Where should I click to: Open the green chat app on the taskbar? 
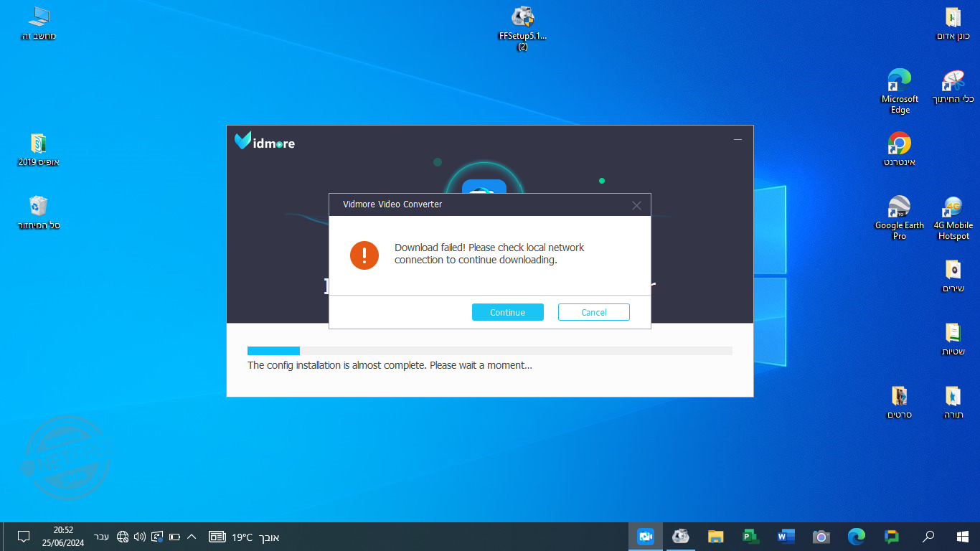tap(892, 537)
